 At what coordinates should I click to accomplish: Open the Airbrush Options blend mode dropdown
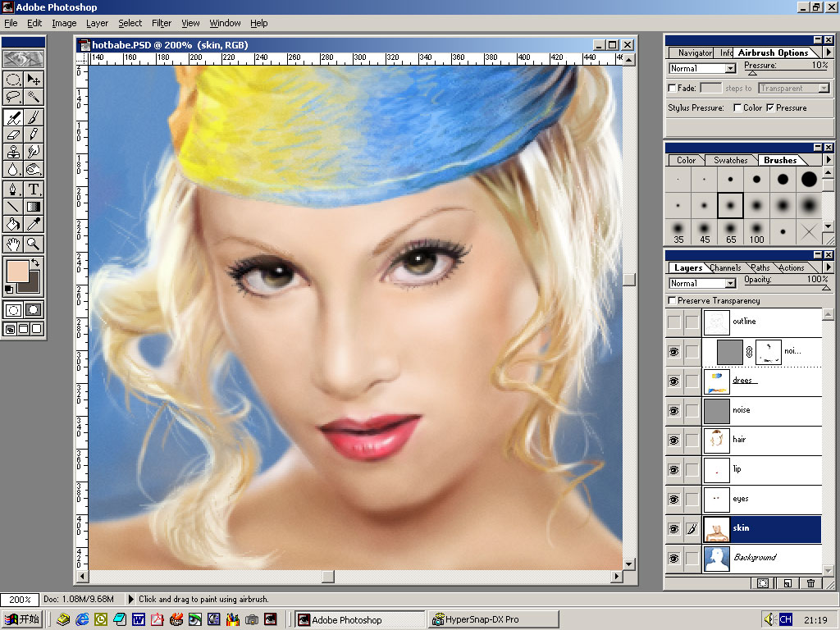(730, 69)
